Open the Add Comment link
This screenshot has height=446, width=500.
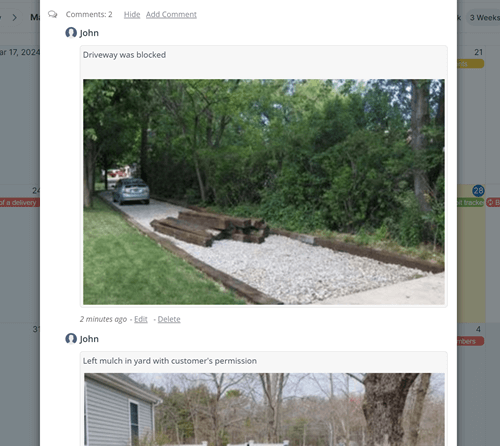click(171, 15)
